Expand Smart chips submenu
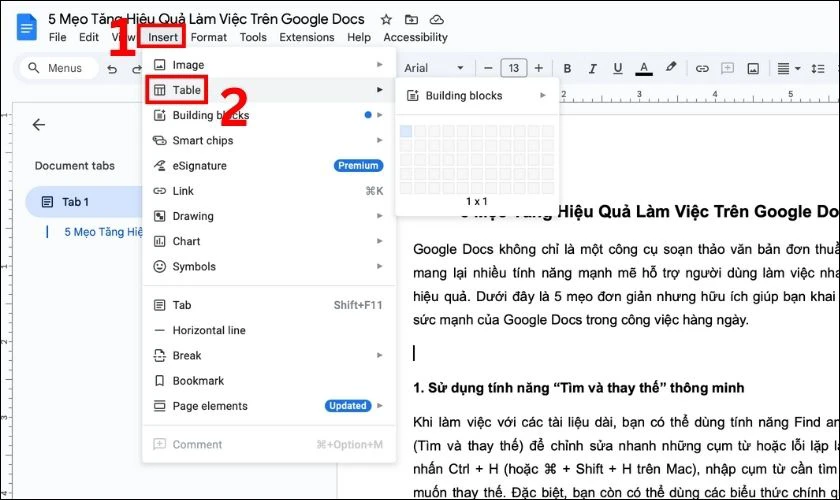Image resolution: width=840 pixels, height=500 pixels. (x=269, y=140)
